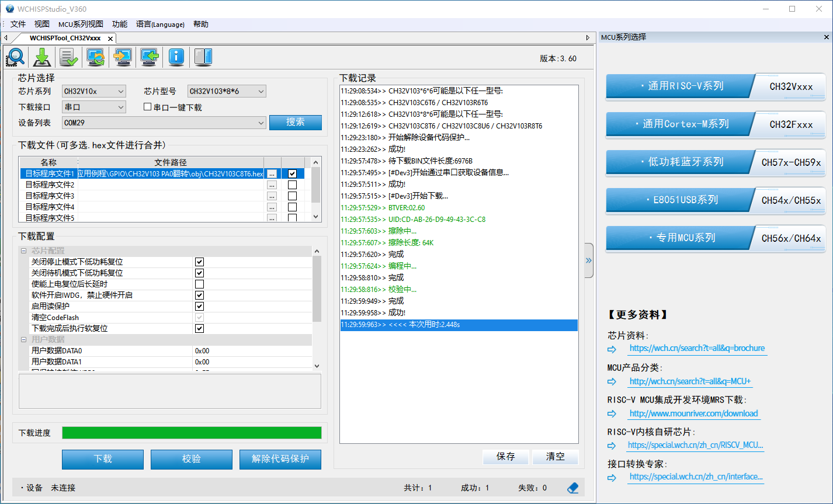Collapse the MCU series side panel chevron

(589, 260)
